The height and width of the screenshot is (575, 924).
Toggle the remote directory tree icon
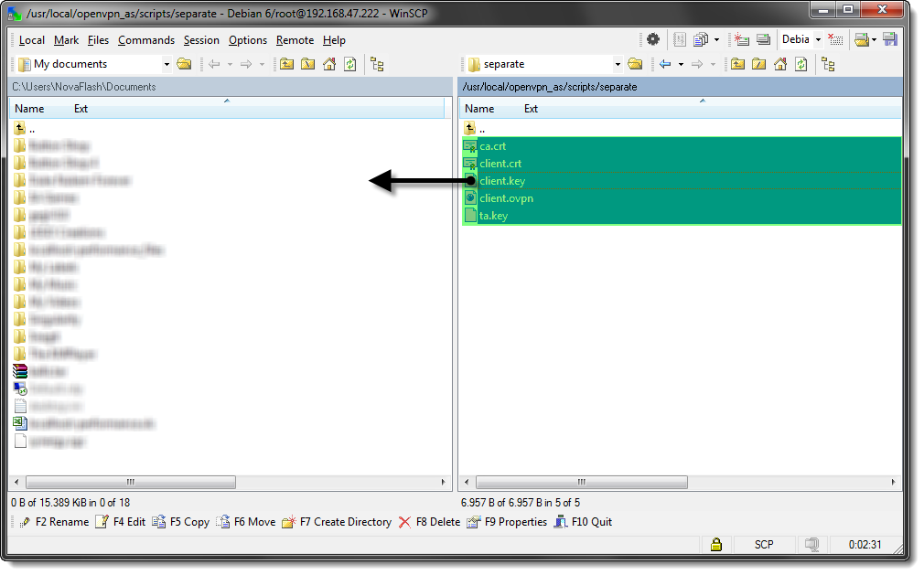[x=828, y=64]
